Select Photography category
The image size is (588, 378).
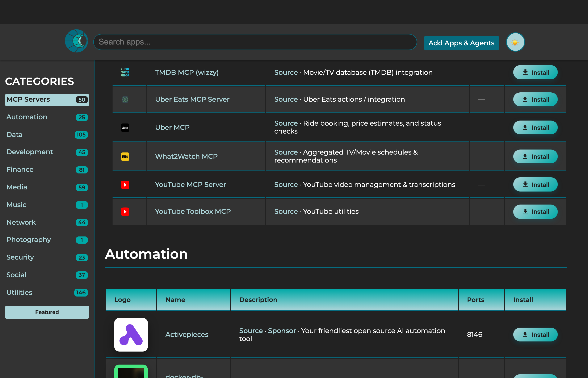(47, 240)
